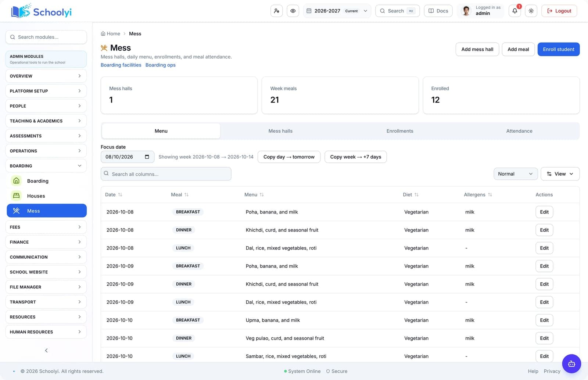Collapse sidebar with left chevron
The width and height of the screenshot is (588, 380).
click(x=46, y=350)
